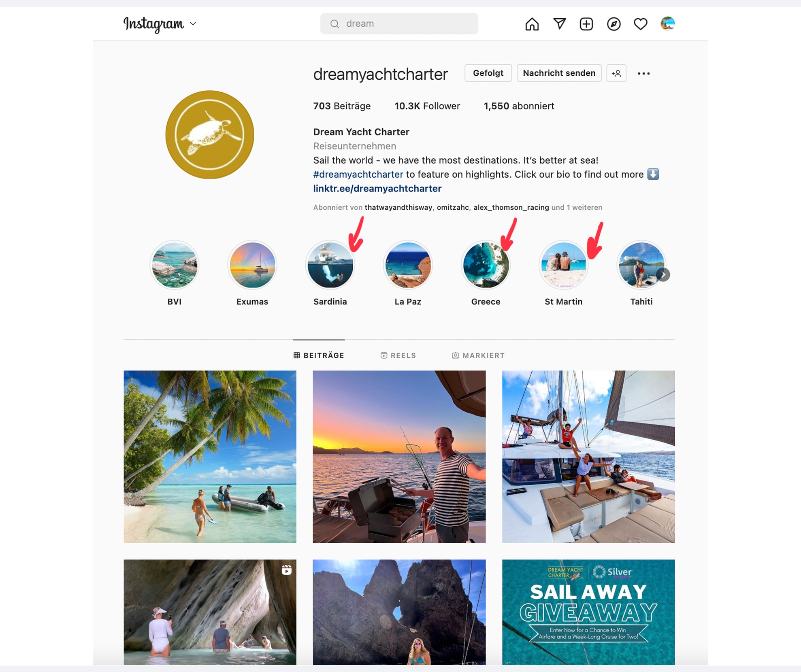View activity heart notifications icon
801x672 pixels.
tap(640, 24)
